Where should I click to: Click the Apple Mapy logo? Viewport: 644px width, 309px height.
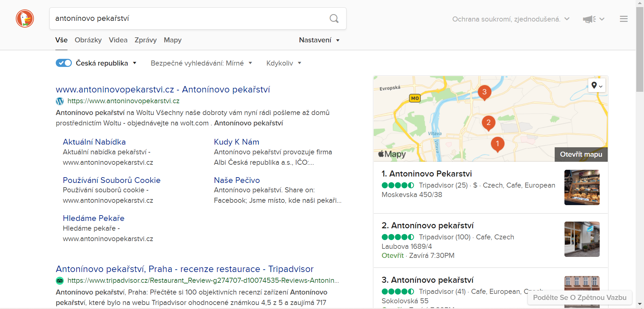392,154
